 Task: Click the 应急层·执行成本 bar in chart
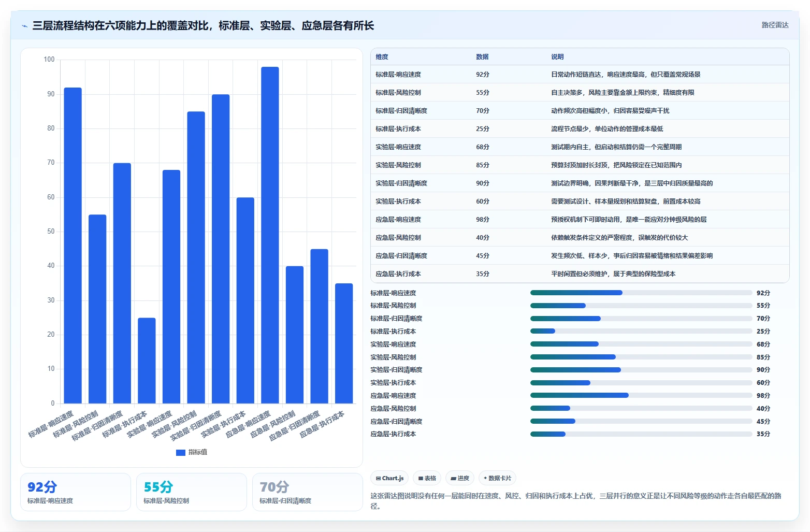[x=344, y=343]
